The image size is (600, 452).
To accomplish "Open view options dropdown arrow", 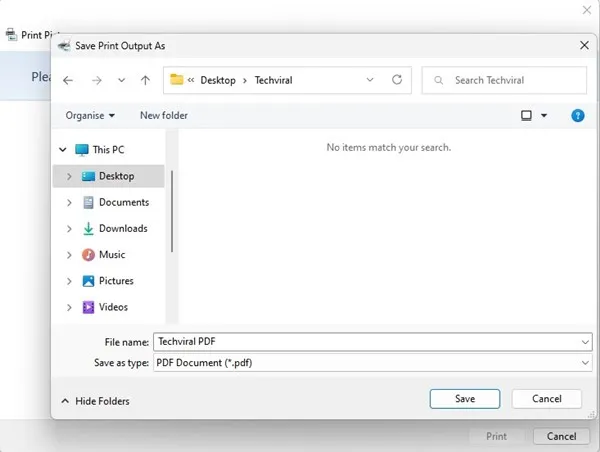I will (544, 115).
